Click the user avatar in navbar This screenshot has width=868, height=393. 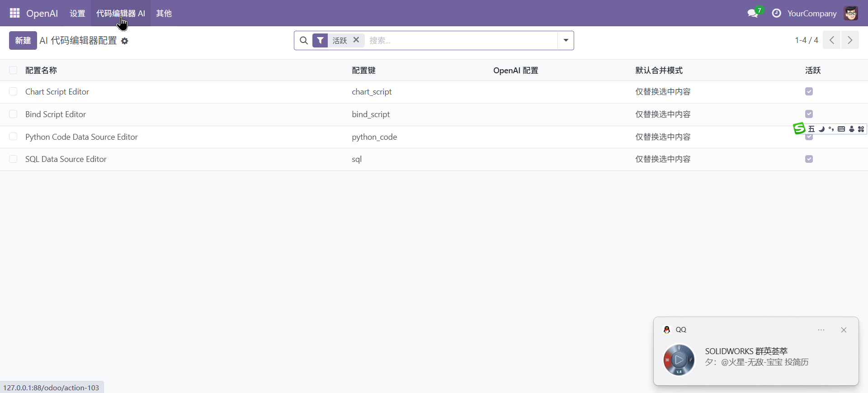click(x=850, y=14)
